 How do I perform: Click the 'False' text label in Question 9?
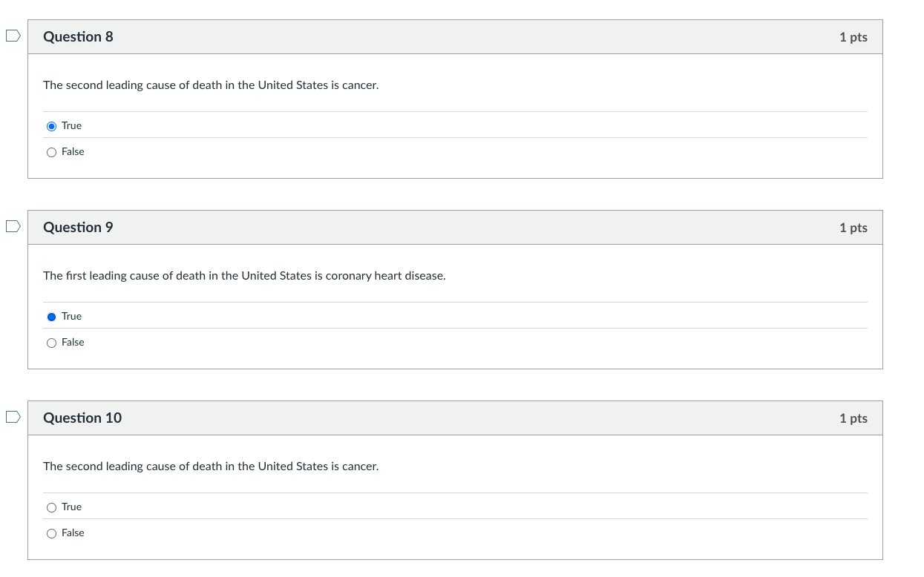tap(73, 342)
